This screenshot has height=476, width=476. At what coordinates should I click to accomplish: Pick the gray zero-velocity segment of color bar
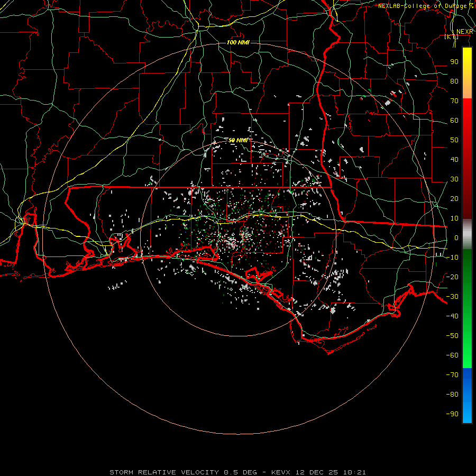[467, 234]
